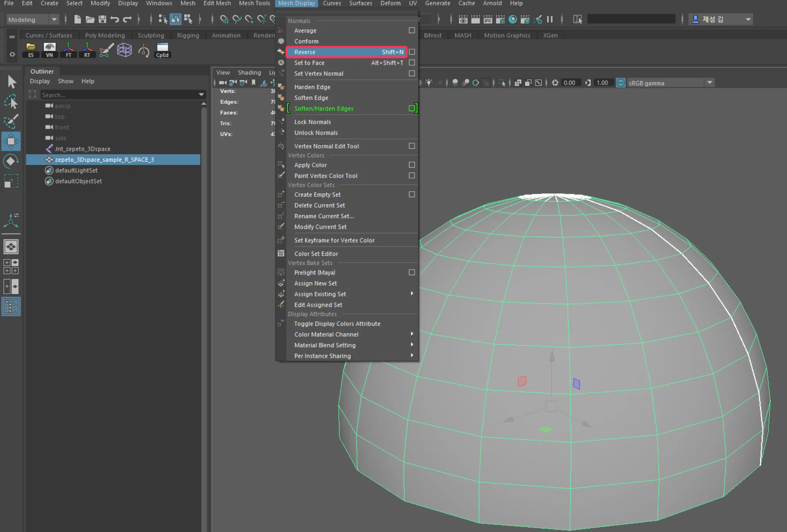The height and width of the screenshot is (532, 787).
Task: Click the ES shelf icon
Action: pyautogui.click(x=31, y=50)
